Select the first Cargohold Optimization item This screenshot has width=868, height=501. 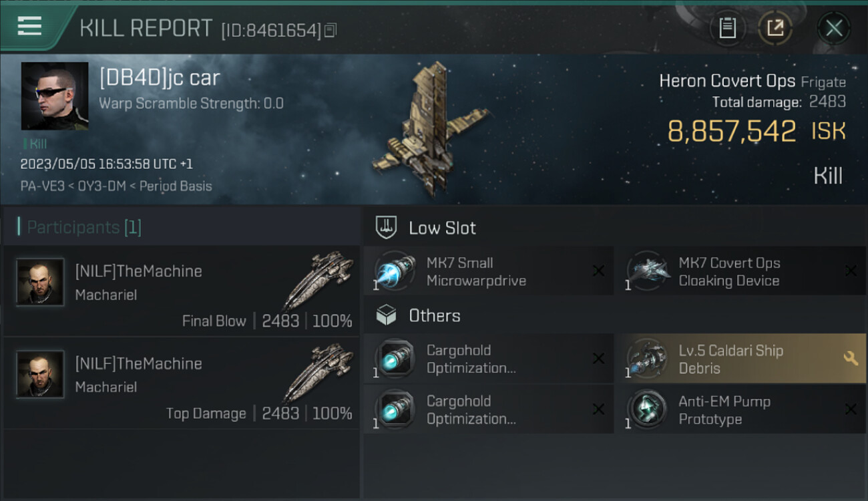click(488, 359)
